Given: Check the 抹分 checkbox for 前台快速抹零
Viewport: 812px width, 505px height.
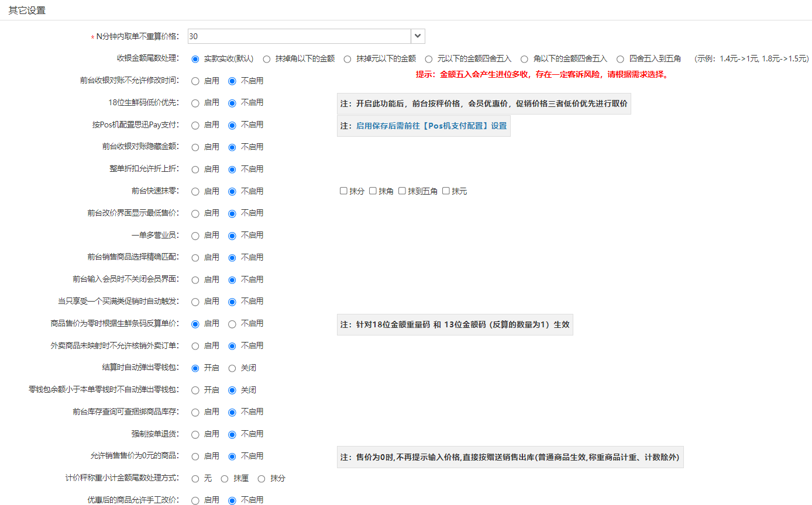Looking at the screenshot, I should [x=343, y=191].
